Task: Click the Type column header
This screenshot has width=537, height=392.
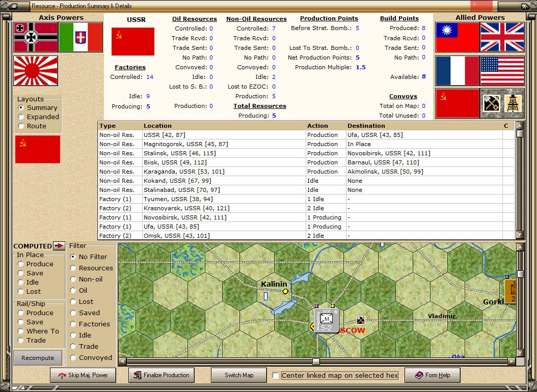Action: (120, 126)
